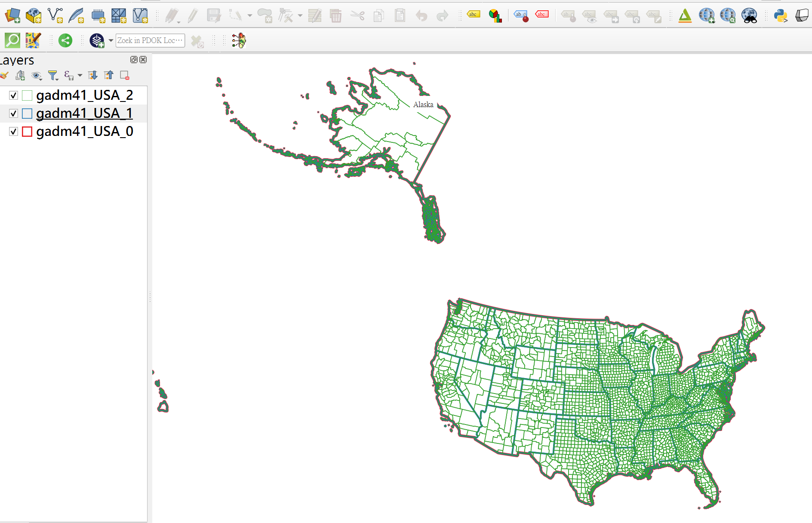The height and width of the screenshot is (523, 812).
Task: Click the red gadm41_USA_0 symbol swatch
Action: [27, 132]
